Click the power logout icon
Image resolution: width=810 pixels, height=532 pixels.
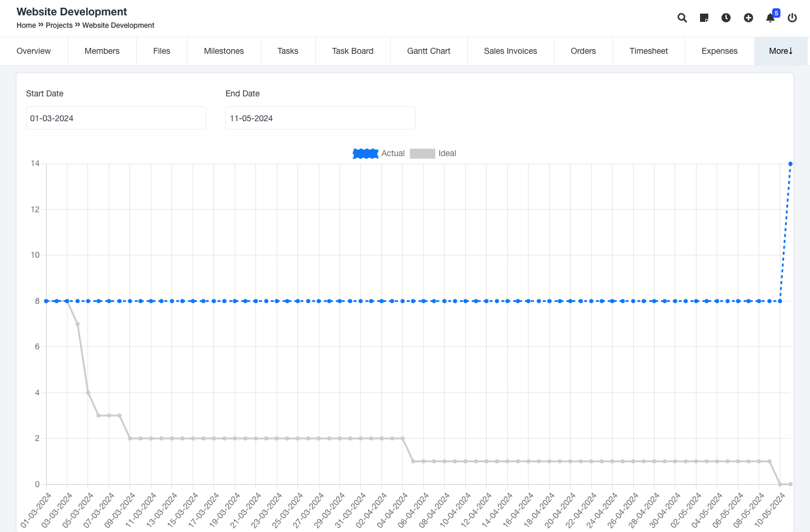[x=792, y=18]
